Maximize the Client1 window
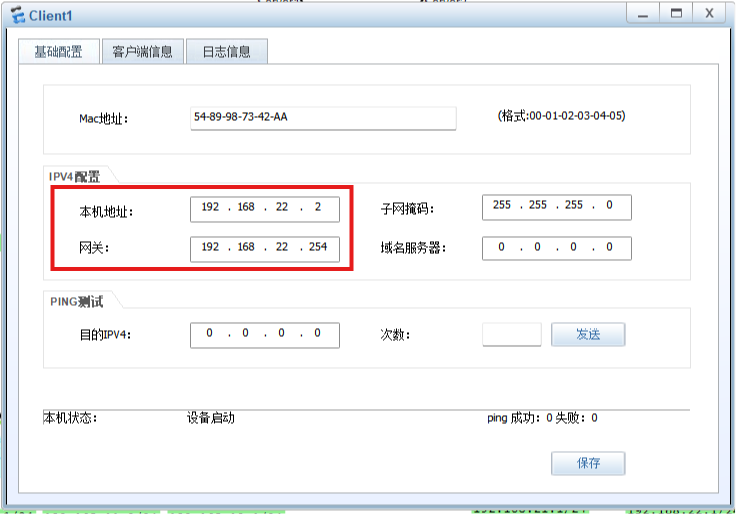The height and width of the screenshot is (514, 736). coord(676,14)
